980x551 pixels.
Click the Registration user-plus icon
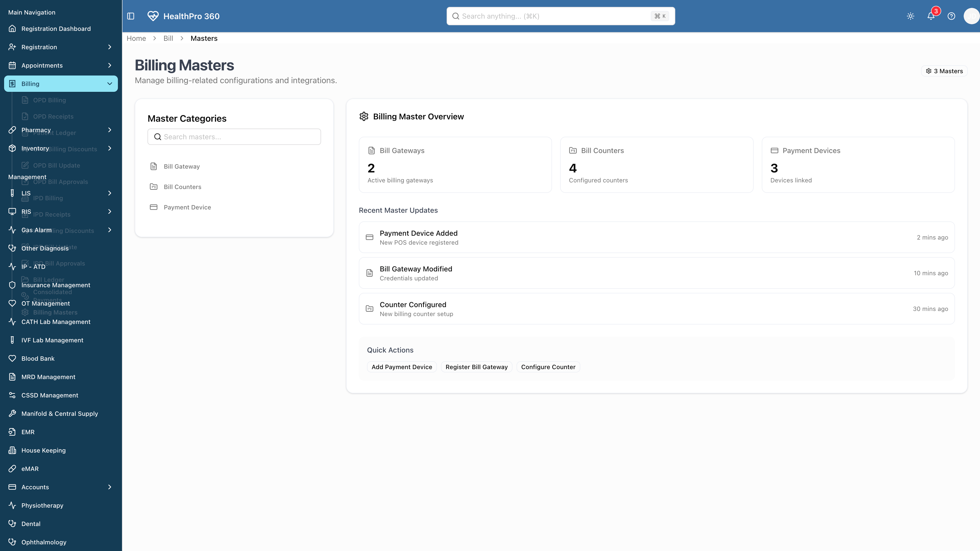pos(12,47)
